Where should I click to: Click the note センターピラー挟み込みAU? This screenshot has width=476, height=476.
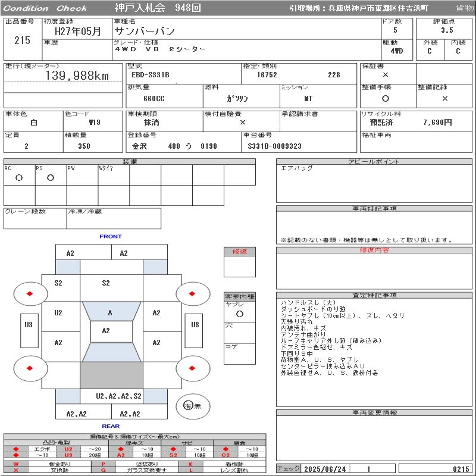pos(322,367)
